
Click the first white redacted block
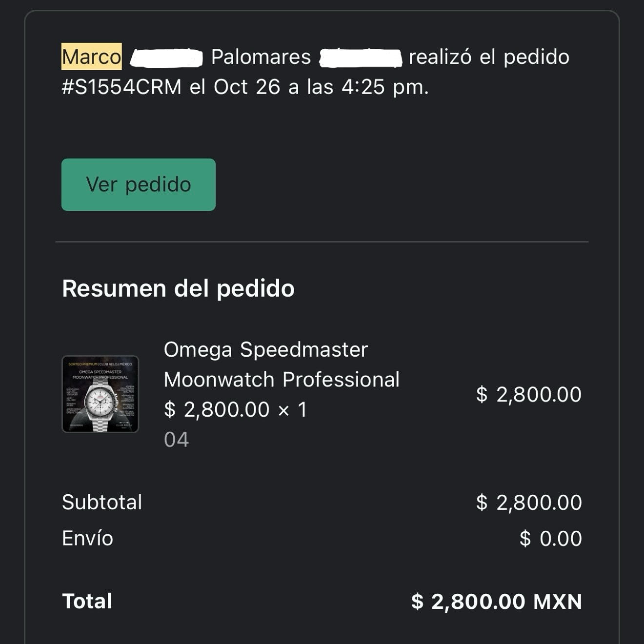(x=166, y=58)
